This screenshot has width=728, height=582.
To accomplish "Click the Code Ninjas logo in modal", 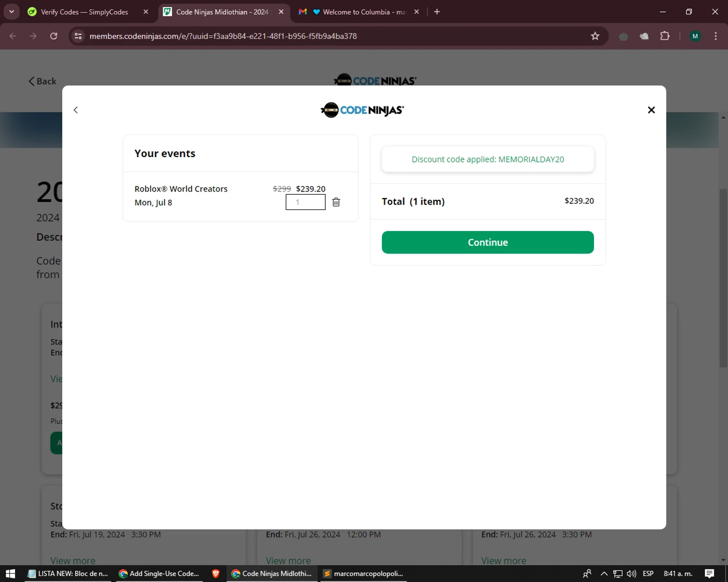I will pyautogui.click(x=362, y=110).
